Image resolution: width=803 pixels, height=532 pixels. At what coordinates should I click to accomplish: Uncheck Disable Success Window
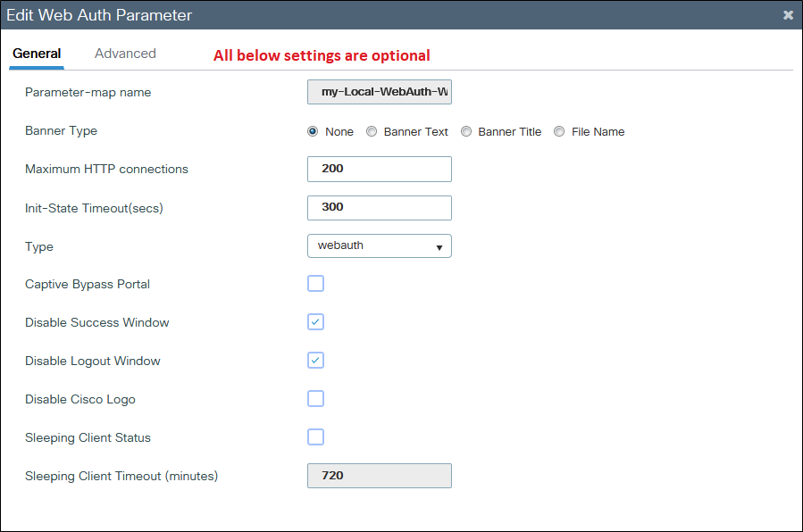tap(315, 322)
